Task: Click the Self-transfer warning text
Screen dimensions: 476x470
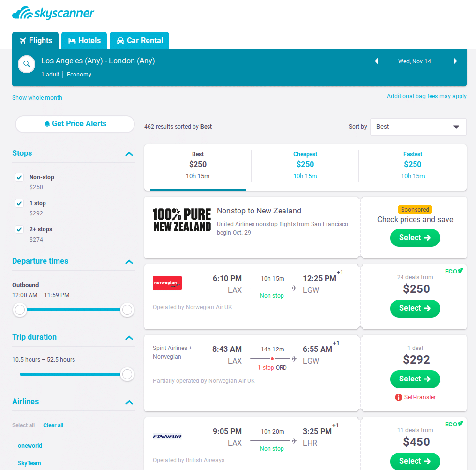Action: pos(420,397)
